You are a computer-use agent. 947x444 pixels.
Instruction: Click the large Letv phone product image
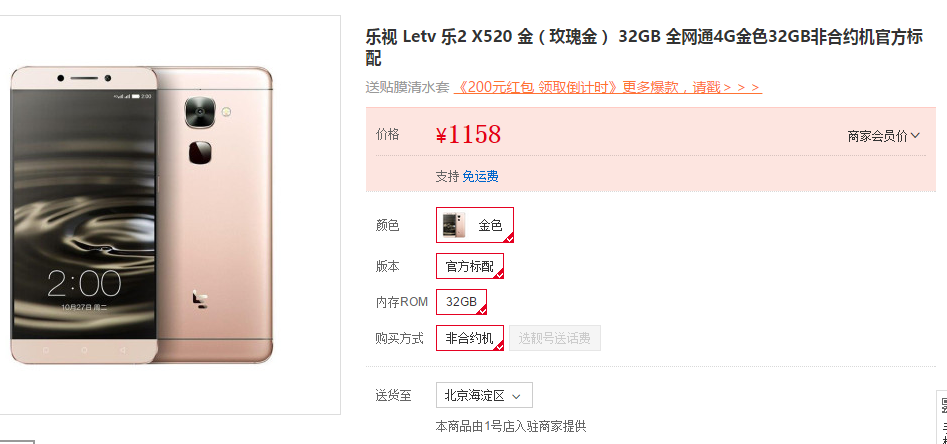pyautogui.click(x=142, y=215)
